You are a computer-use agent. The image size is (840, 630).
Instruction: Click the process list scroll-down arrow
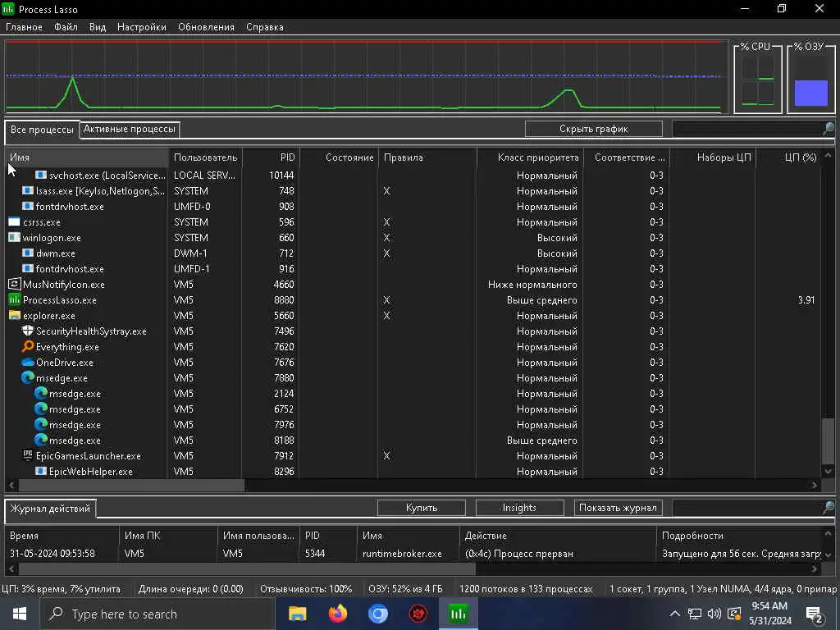pyautogui.click(x=828, y=472)
